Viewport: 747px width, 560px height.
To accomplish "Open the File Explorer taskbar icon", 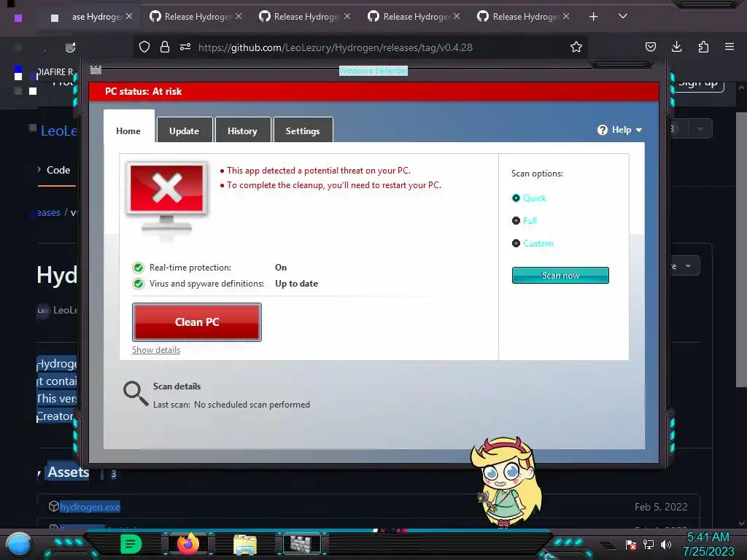I will [245, 544].
